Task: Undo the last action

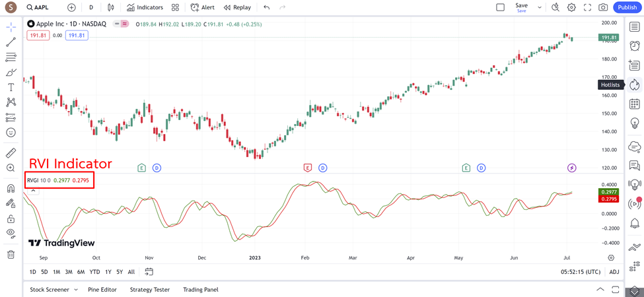Action: tap(267, 7)
